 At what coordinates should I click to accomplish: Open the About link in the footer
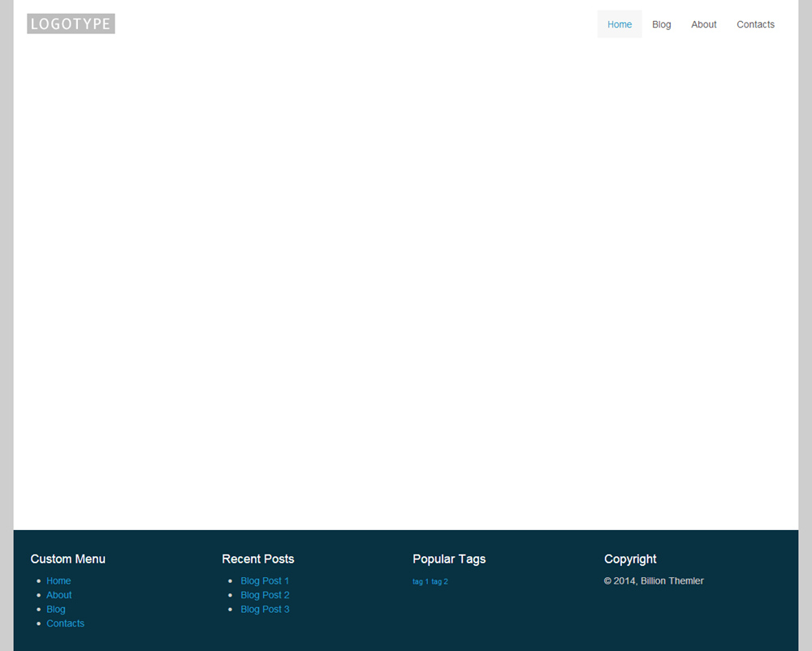tap(59, 595)
